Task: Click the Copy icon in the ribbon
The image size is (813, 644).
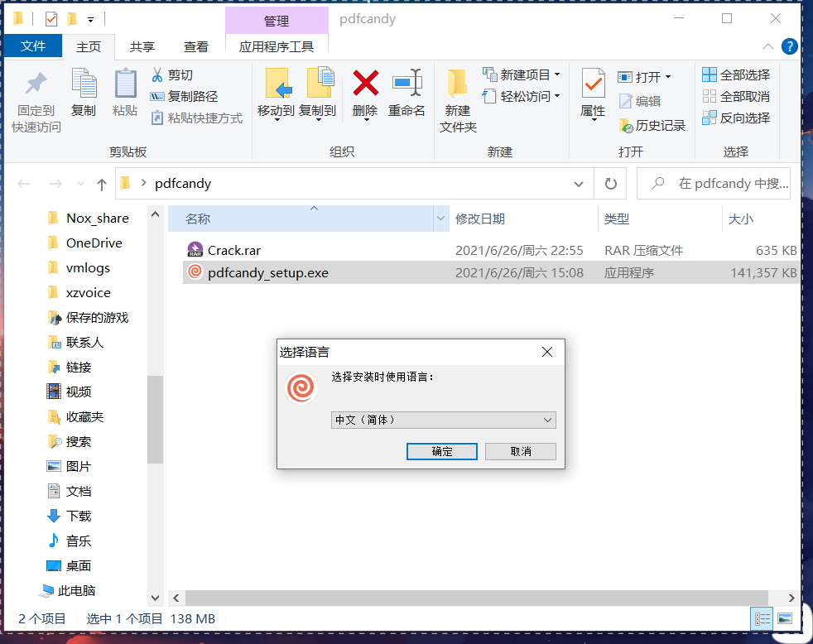Action: click(x=84, y=84)
